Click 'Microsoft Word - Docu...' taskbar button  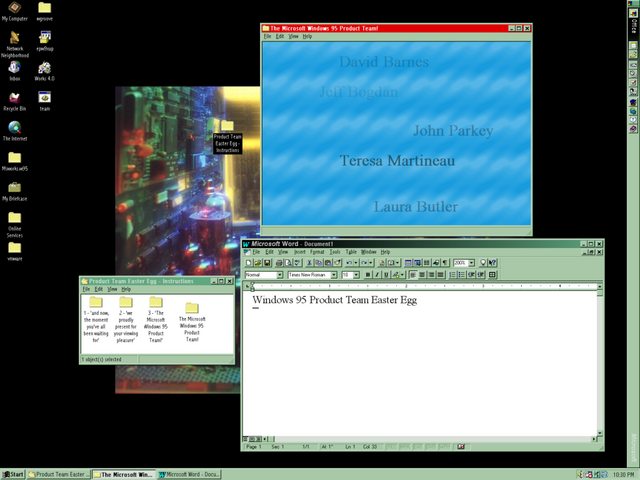tap(189, 474)
